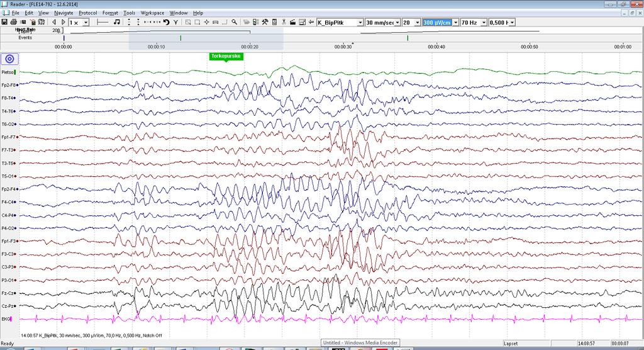Select the C4-P4 channel label

tap(9, 215)
